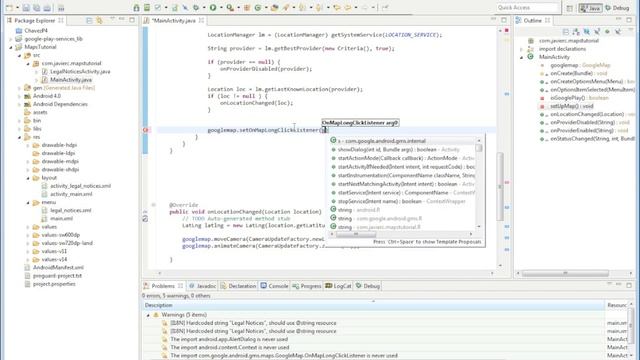Toggle Hide Non-Public Members in Outline toolbar
The width and height of the screenshot is (640, 360).
point(607,31)
